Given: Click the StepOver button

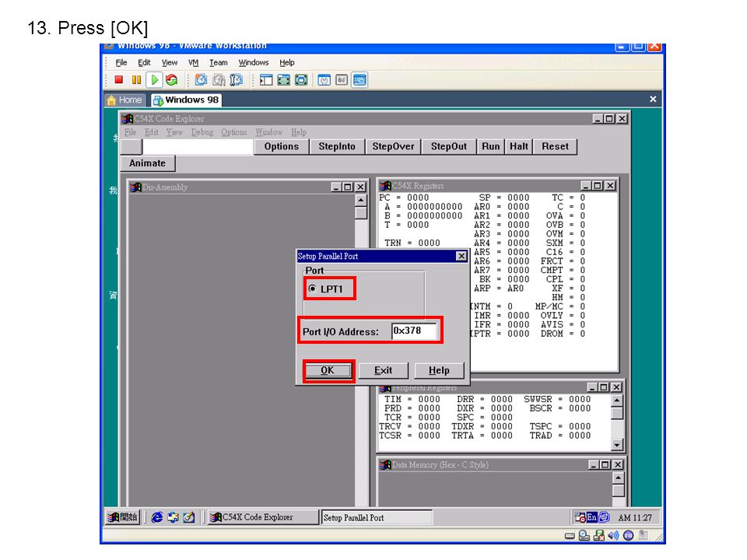Looking at the screenshot, I should tap(393, 147).
